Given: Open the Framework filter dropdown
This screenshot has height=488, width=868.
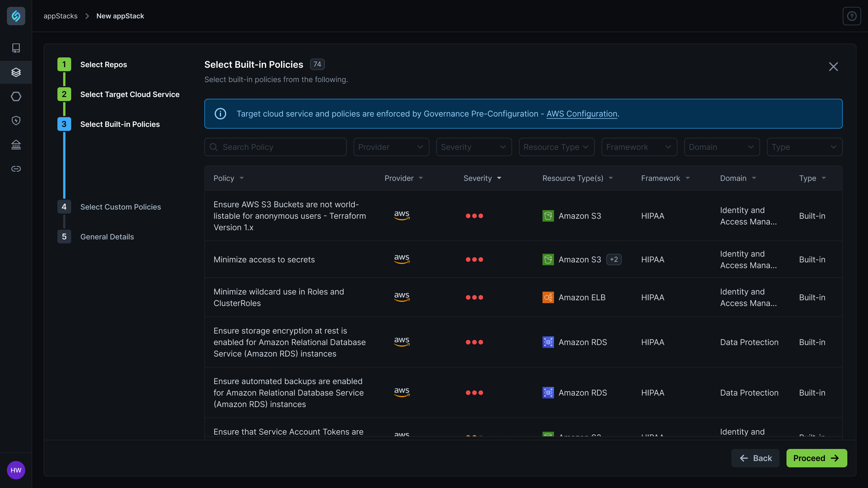Looking at the screenshot, I should pos(639,147).
